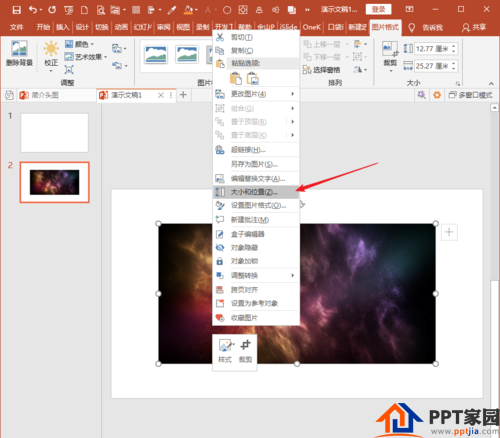The width and height of the screenshot is (500, 438).
Task: Open the Selection Pane (选择窗格) button
Action: [x=322, y=70]
